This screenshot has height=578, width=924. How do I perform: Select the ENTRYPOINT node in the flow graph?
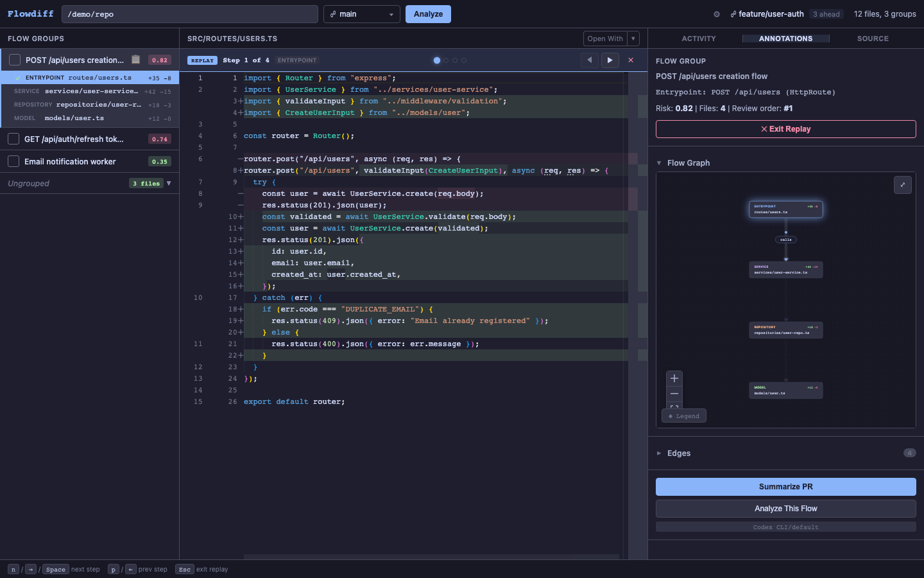785,209
